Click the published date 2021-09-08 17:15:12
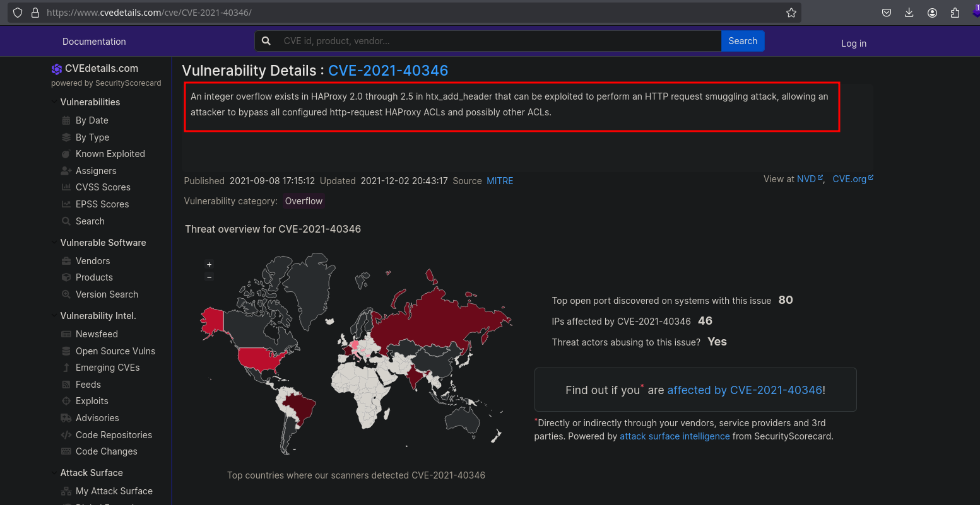Viewport: 980px width, 505px height. 272,181
